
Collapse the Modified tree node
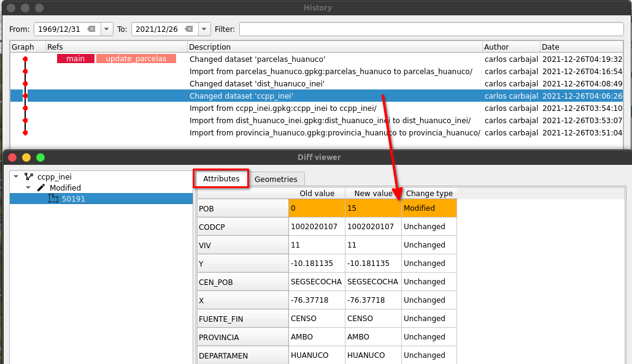[x=28, y=188]
